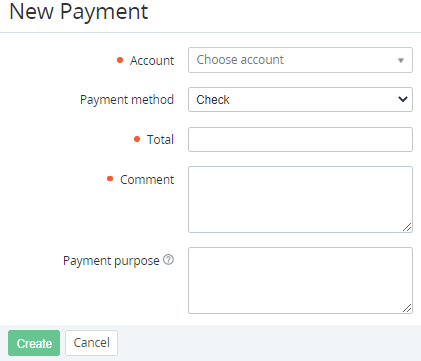Click the Total field label

[x=160, y=139]
